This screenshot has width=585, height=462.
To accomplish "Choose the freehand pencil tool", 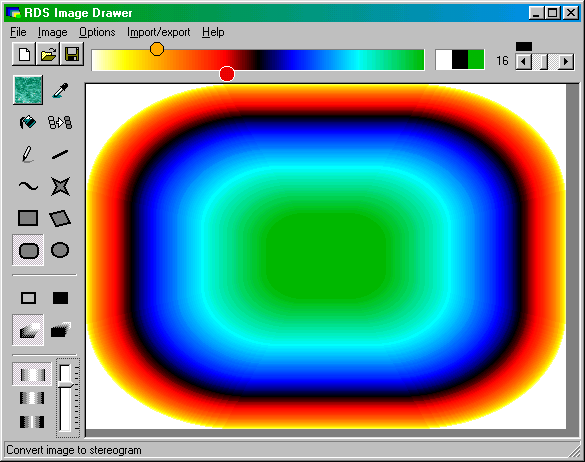I will coord(28,154).
